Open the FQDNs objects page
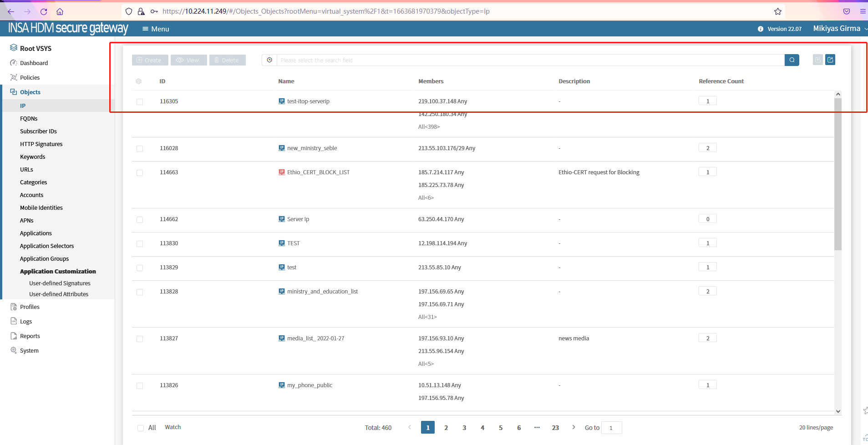The height and width of the screenshot is (445, 868). [29, 119]
